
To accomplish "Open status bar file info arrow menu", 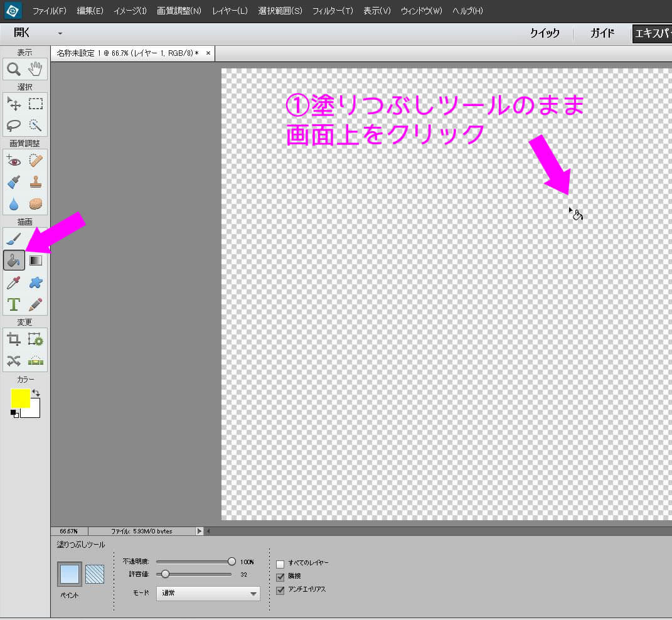I will point(200,531).
